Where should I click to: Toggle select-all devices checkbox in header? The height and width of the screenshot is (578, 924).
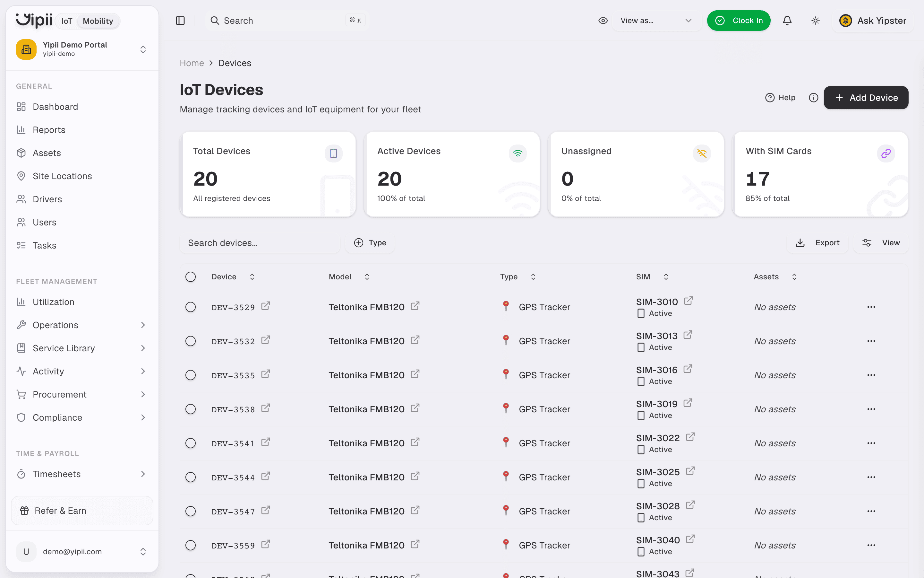191,277
